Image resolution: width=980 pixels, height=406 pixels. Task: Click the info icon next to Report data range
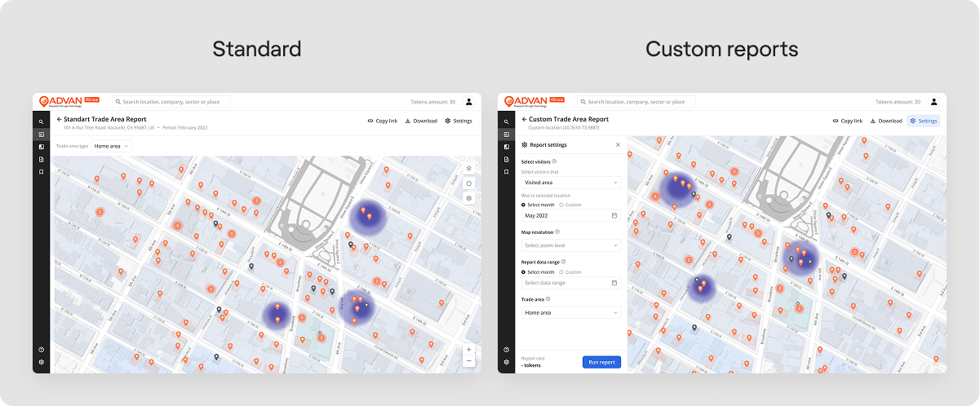coord(564,262)
